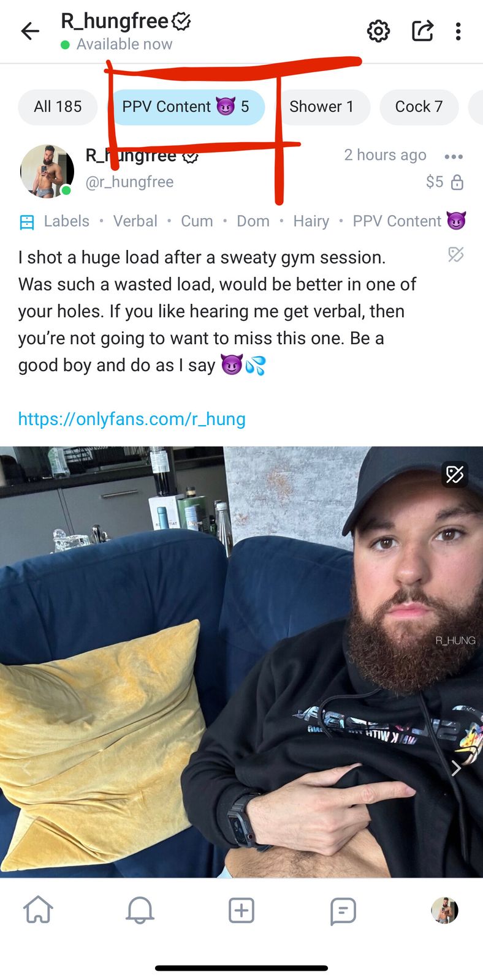Open profile settings gear

click(x=378, y=31)
